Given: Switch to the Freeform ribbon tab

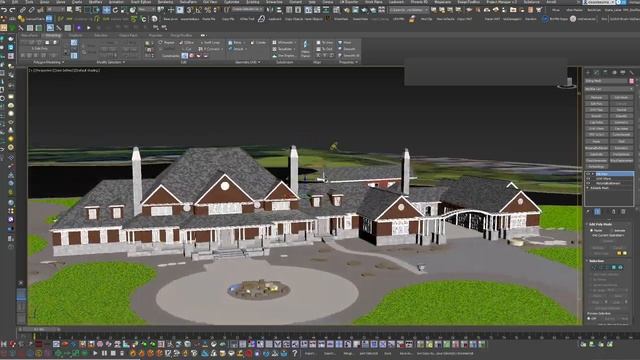Looking at the screenshot, I should click(76, 36).
